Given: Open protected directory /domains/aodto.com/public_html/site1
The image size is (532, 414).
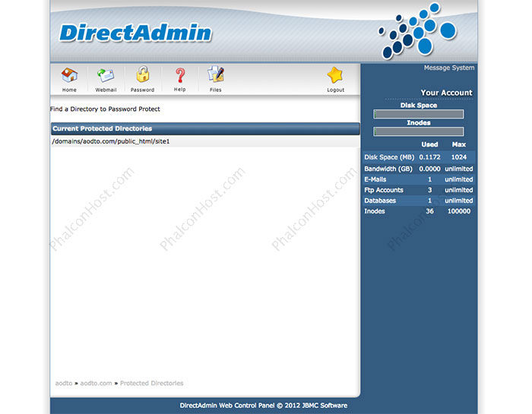Looking at the screenshot, I should 111,141.
